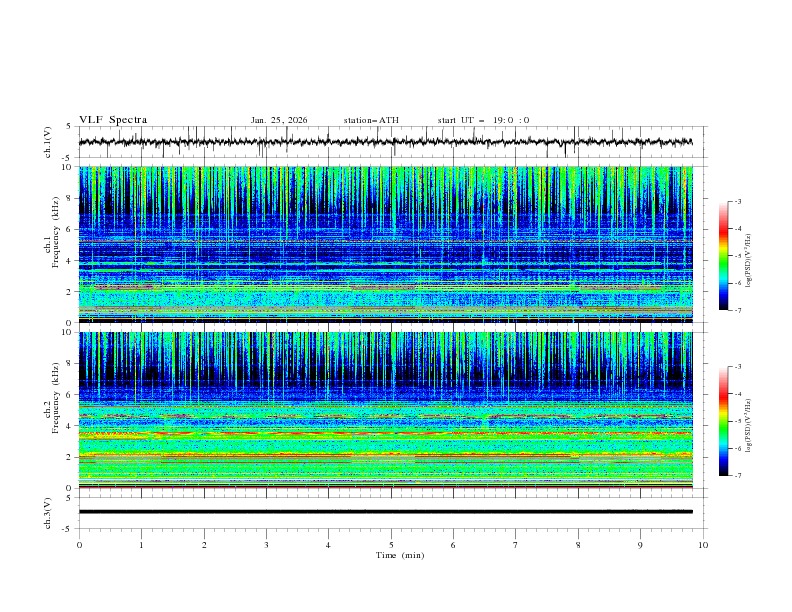Viewport: 792px width, 612px height.
Task: Click the "-7" tick on the upper color bar
Action: (738, 311)
